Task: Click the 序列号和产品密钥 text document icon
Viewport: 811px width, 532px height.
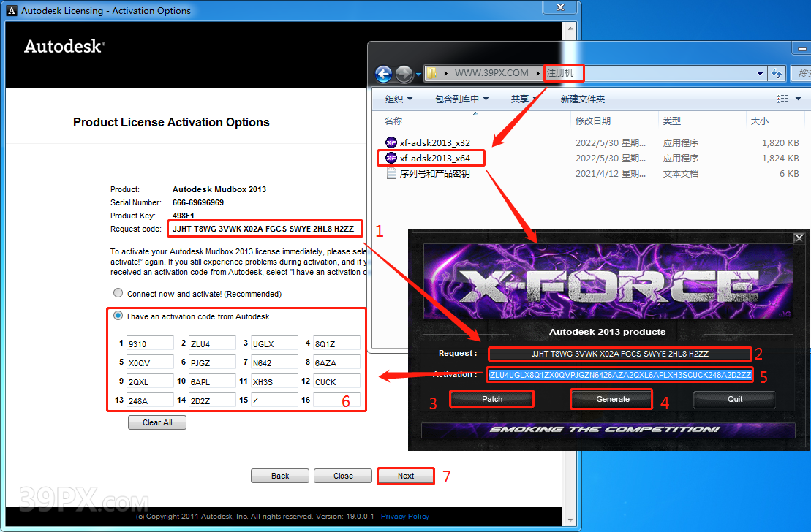Action: pos(391,173)
